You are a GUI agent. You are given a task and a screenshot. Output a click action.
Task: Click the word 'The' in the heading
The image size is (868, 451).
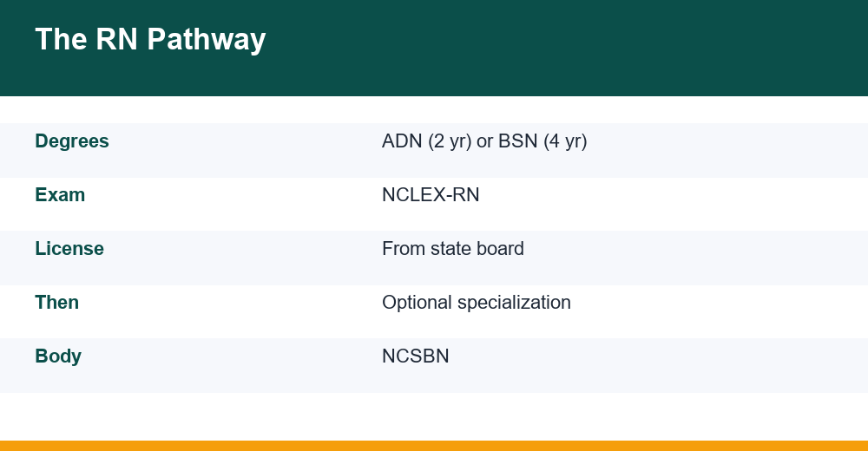pos(61,40)
